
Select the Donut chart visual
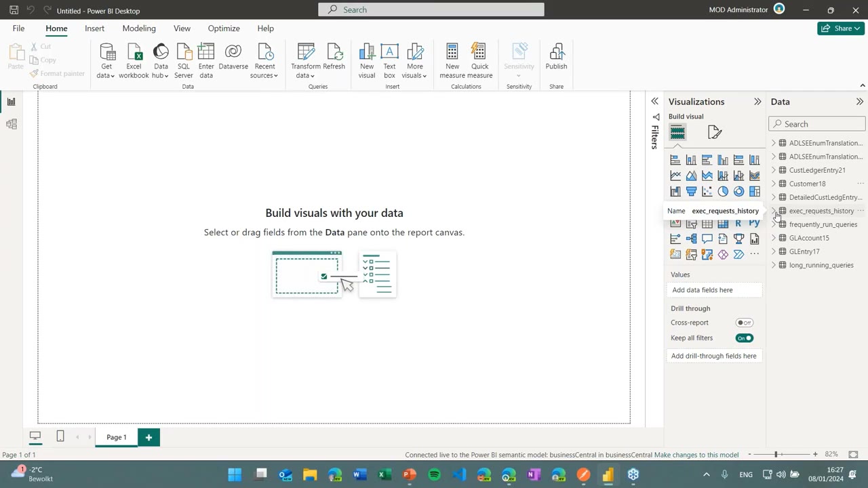tap(738, 191)
